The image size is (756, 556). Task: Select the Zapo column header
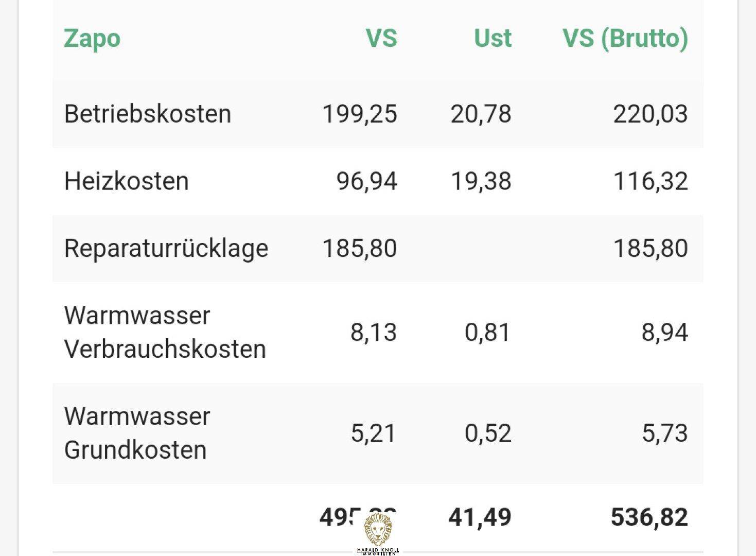(x=92, y=39)
